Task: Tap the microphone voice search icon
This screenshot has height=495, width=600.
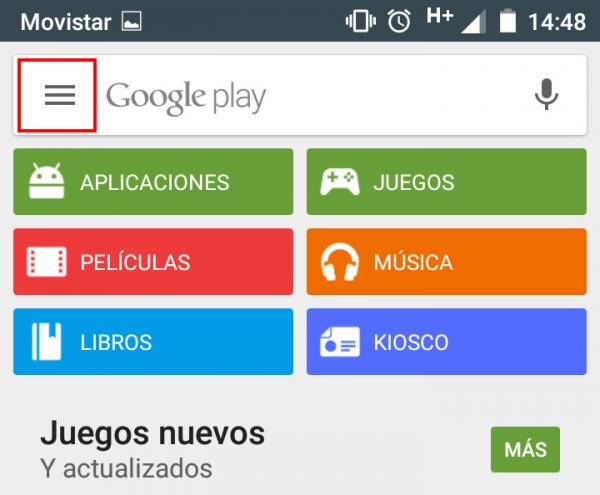Action: 546,94
